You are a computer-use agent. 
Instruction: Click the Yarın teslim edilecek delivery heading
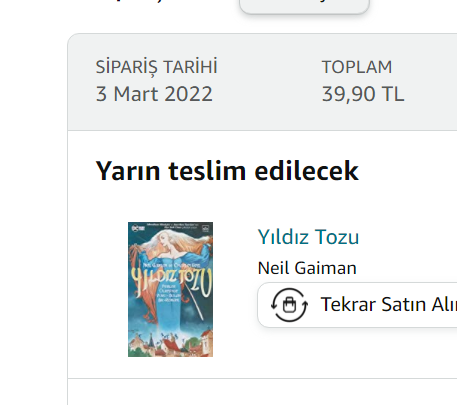tap(227, 171)
